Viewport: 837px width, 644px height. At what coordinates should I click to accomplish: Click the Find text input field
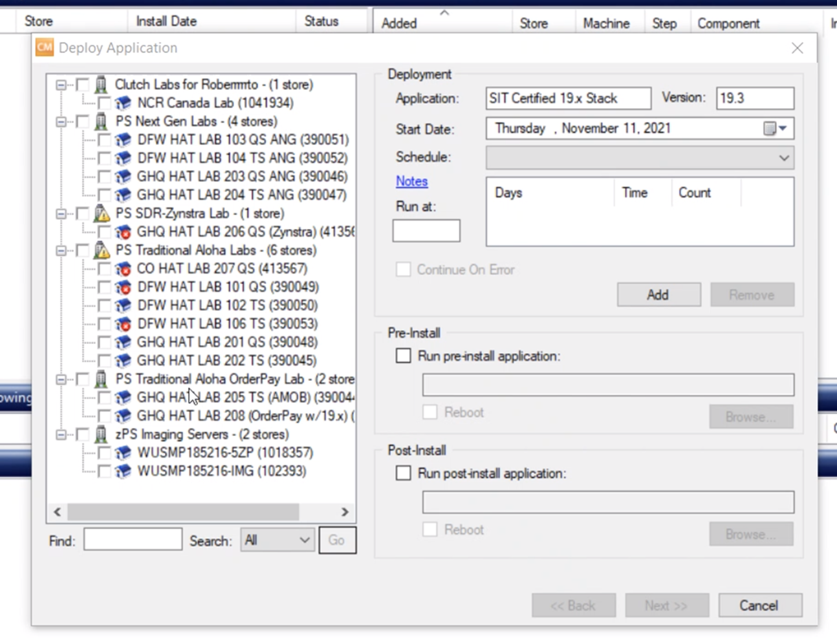[133, 540]
